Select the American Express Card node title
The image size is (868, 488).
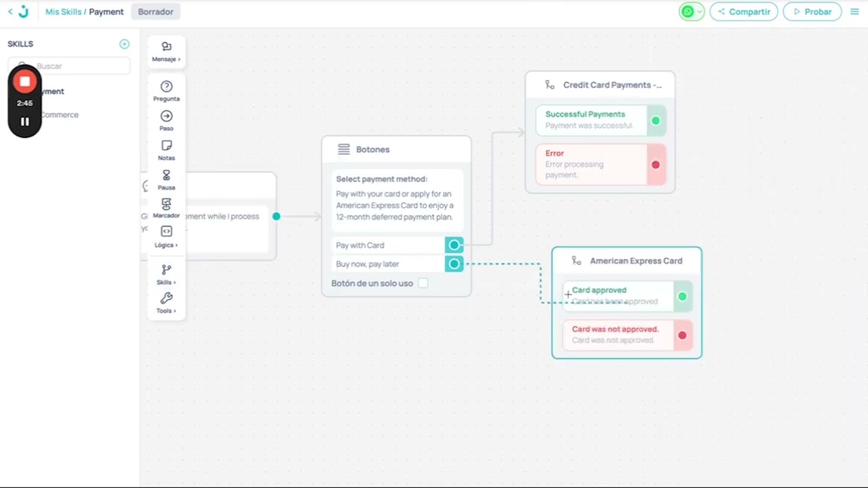pyautogui.click(x=636, y=260)
